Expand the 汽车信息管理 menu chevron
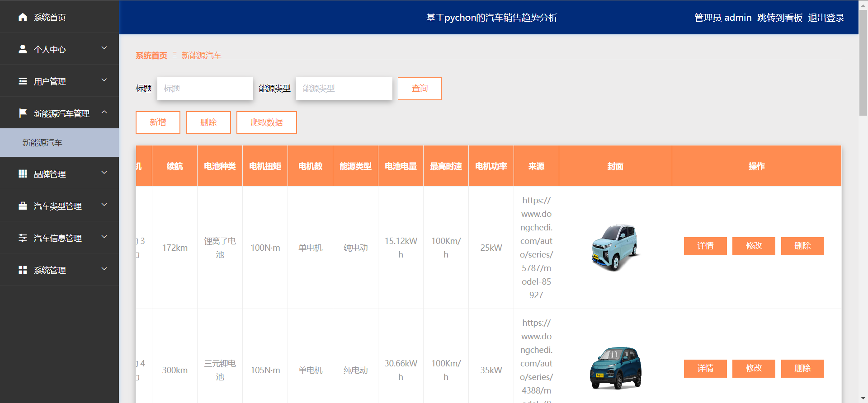Screen dimensions: 868x403 [x=104, y=237]
